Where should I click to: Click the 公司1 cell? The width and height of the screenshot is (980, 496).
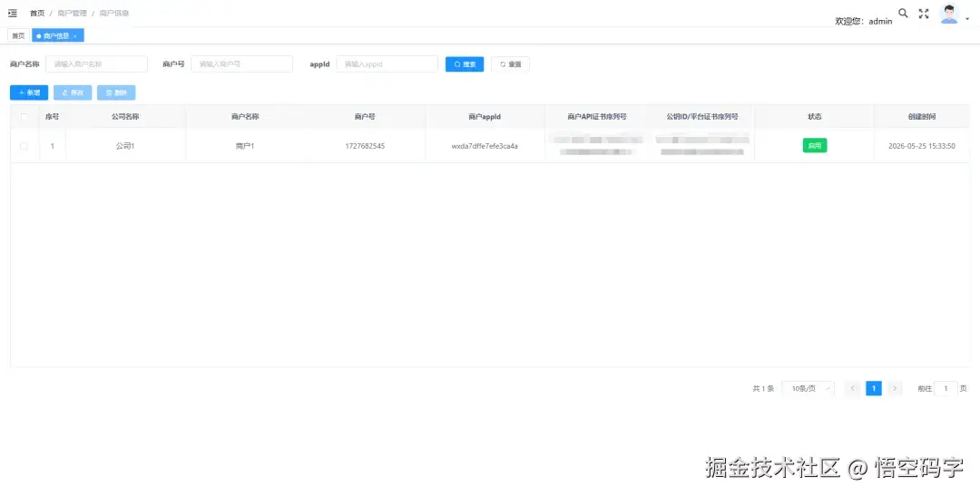click(x=125, y=146)
